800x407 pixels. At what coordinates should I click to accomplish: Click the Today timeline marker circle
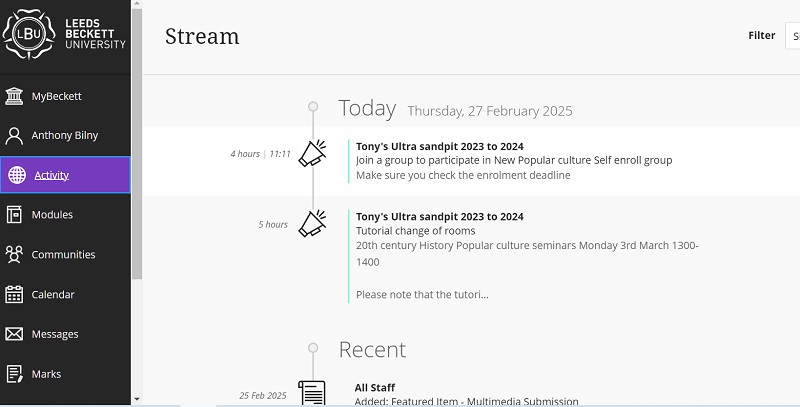(x=313, y=106)
